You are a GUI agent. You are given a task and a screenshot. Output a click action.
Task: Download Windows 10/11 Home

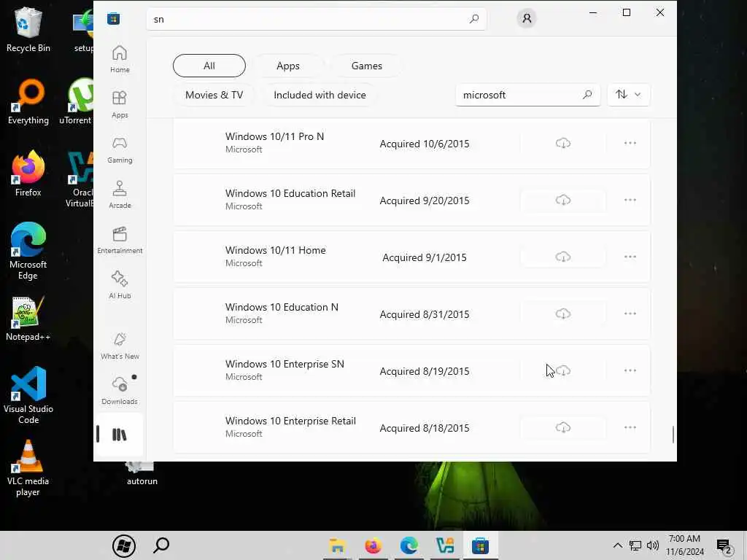(x=563, y=257)
